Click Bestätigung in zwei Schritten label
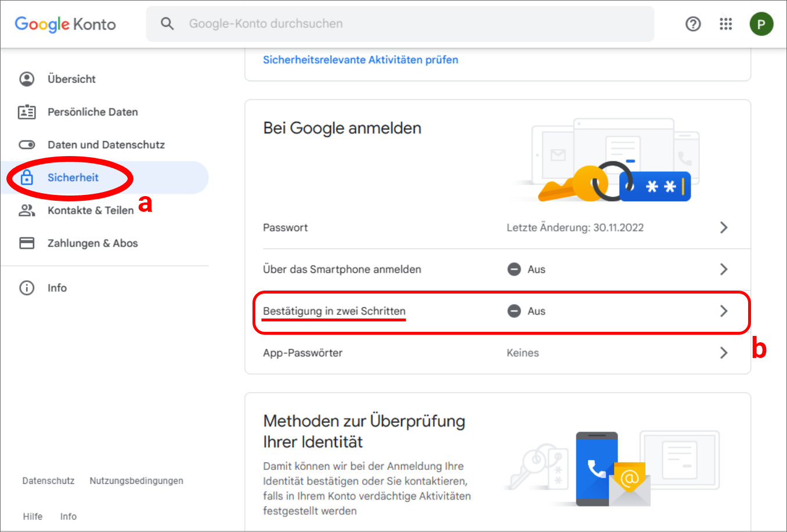 pos(334,311)
